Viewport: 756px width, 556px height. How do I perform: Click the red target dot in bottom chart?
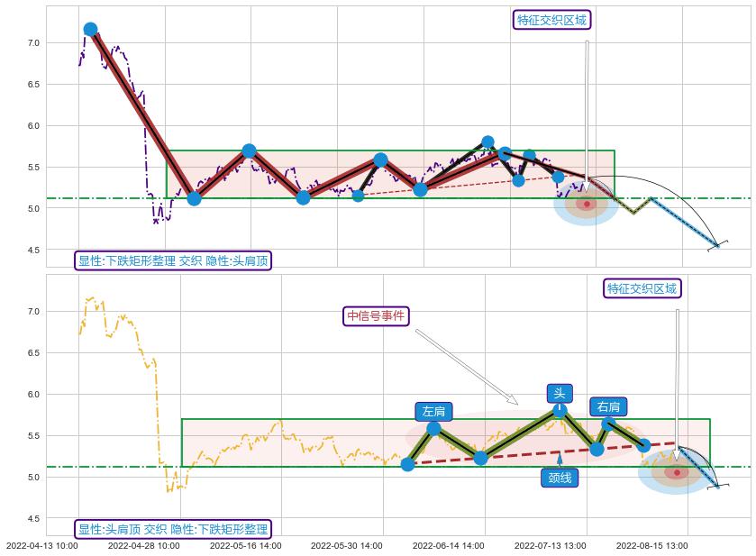pyautogui.click(x=677, y=472)
